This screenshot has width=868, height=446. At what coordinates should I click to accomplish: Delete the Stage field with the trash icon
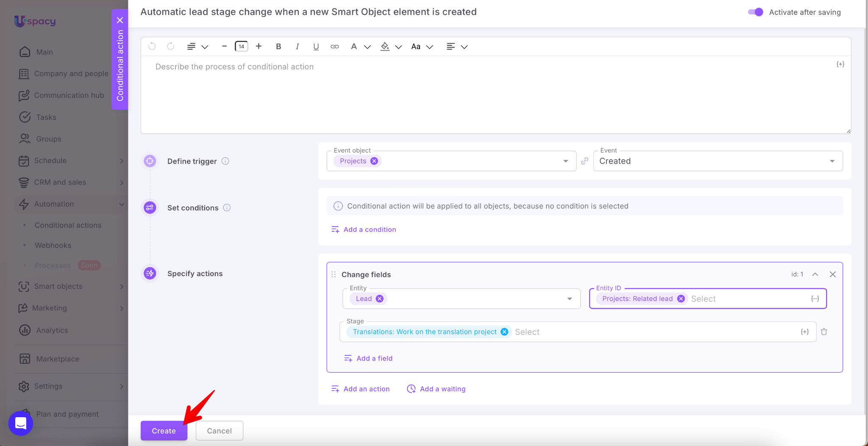824,332
